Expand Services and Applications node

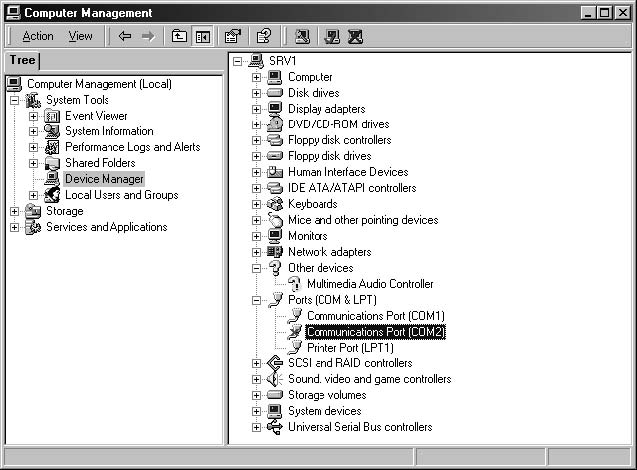coord(15,227)
